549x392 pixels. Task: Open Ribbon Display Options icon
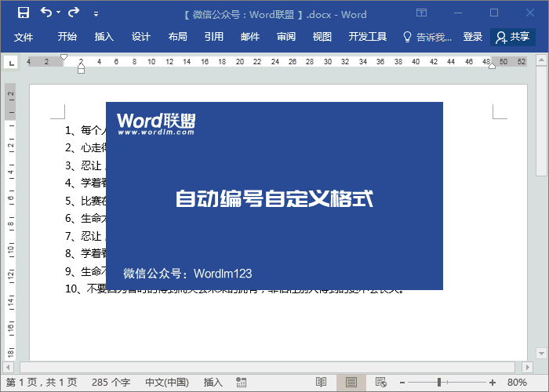pos(422,13)
